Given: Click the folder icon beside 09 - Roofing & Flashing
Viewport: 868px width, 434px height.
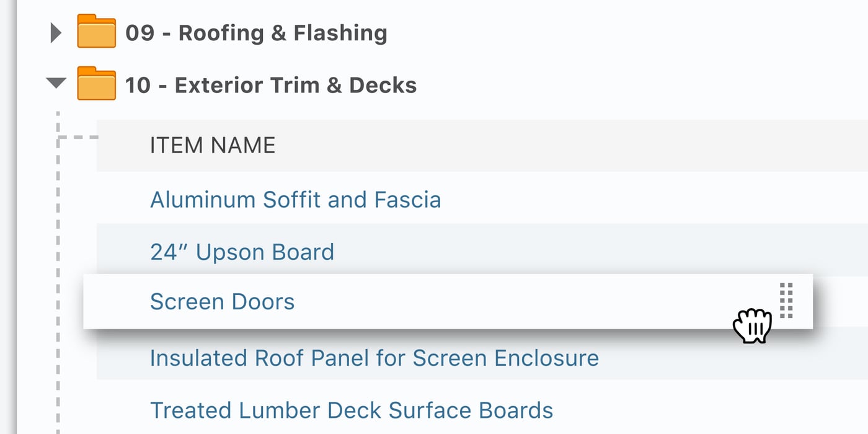Looking at the screenshot, I should click(x=97, y=31).
